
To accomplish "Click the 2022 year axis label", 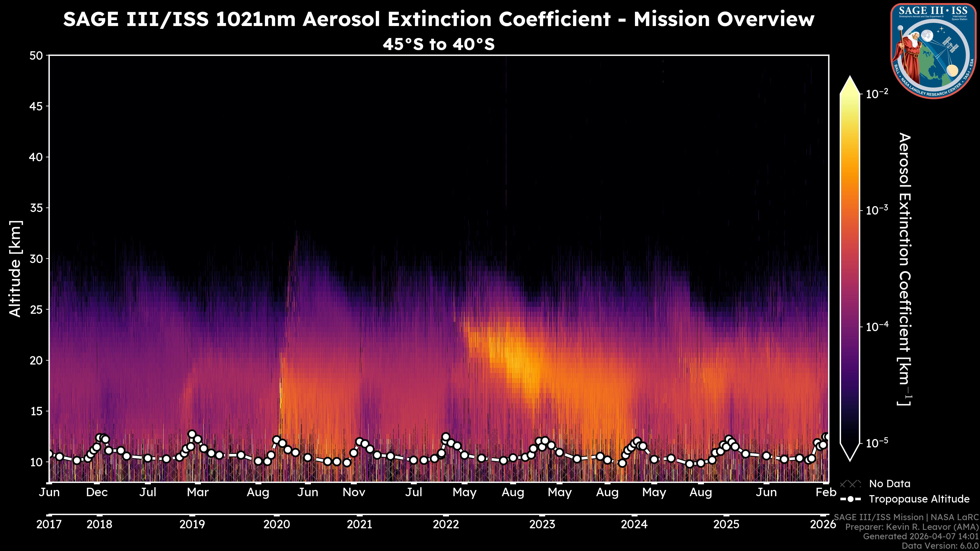I will (x=446, y=524).
